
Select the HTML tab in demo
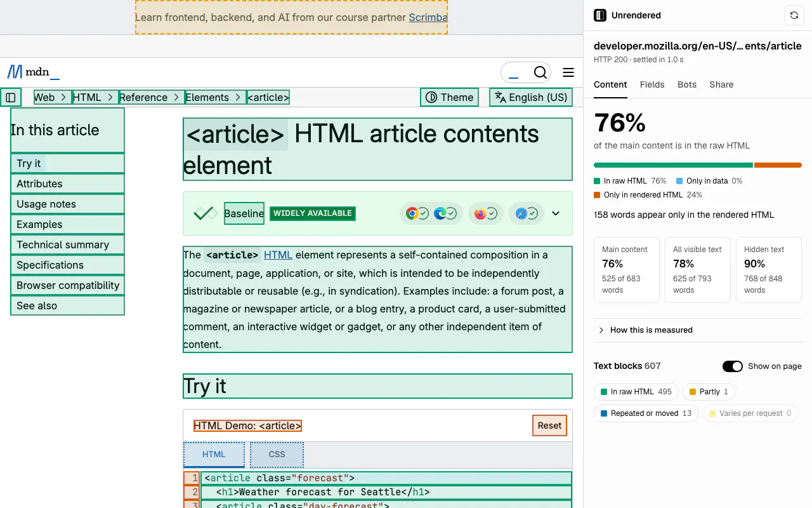click(214, 455)
